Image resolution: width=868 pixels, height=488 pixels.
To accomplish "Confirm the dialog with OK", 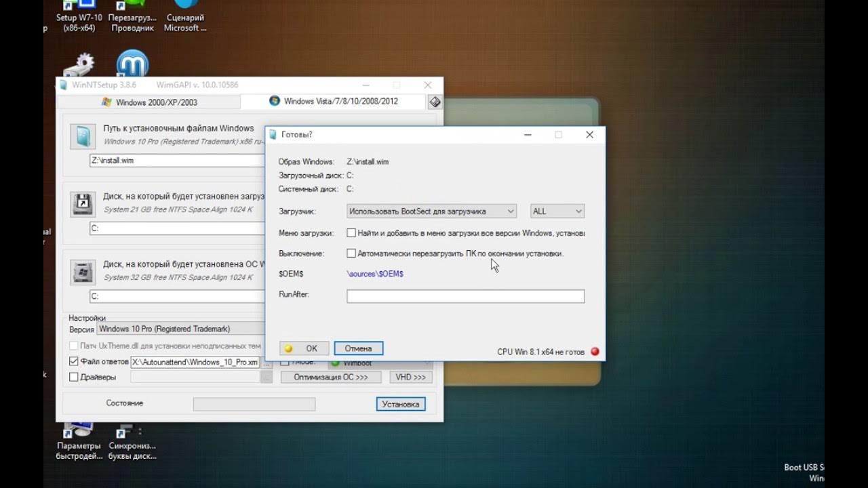I will [304, 348].
